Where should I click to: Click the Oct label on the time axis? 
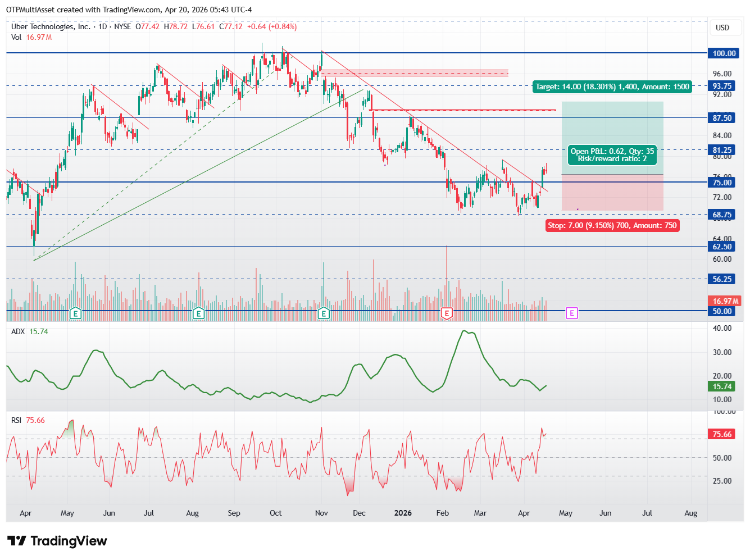(276, 513)
